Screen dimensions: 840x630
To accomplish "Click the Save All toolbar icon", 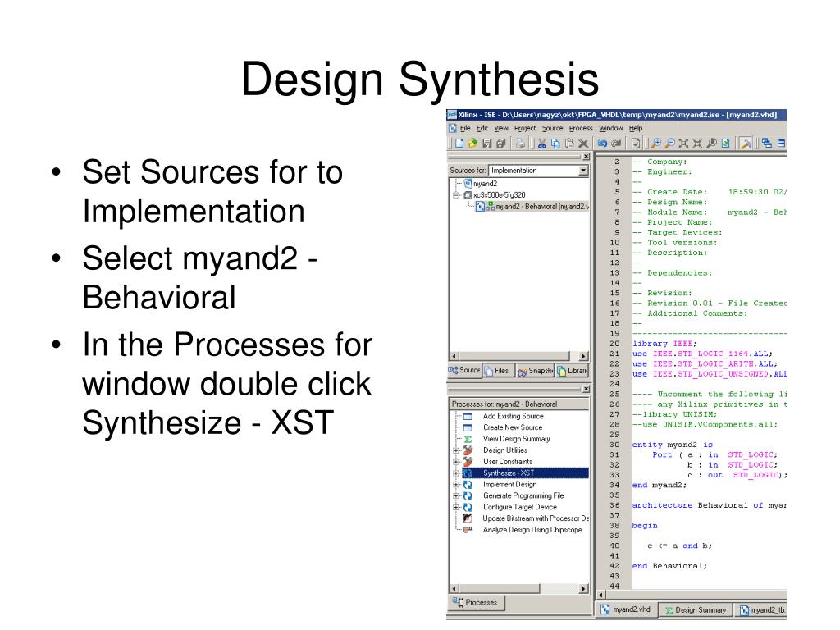I will (500, 143).
